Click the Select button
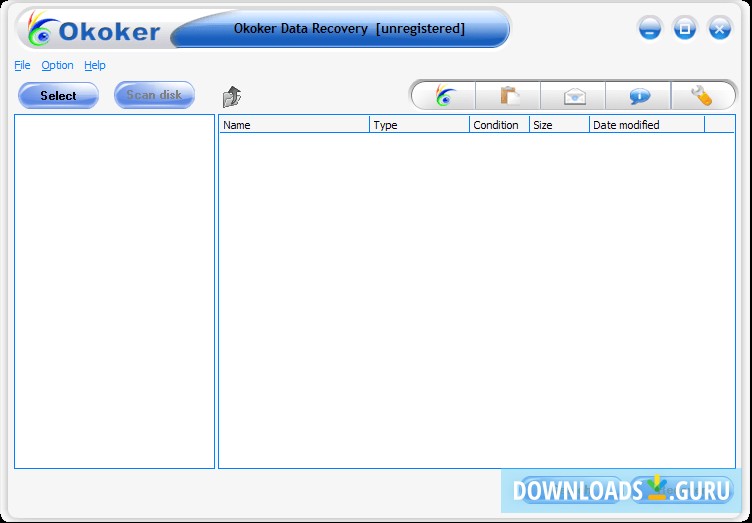Image resolution: width=752 pixels, height=523 pixels. (x=59, y=95)
